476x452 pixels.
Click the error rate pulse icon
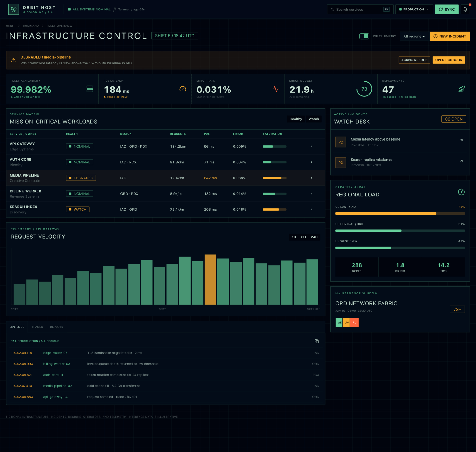(x=276, y=89)
